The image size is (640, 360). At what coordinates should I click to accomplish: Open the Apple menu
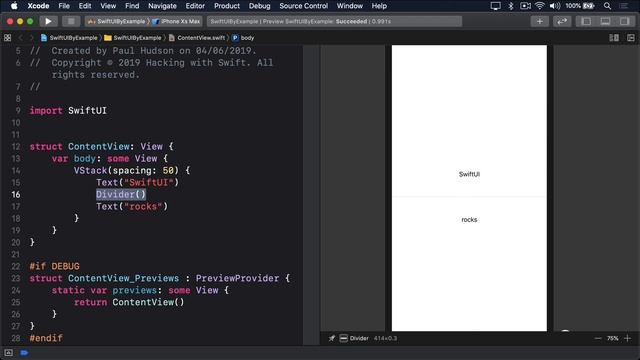[14, 6]
